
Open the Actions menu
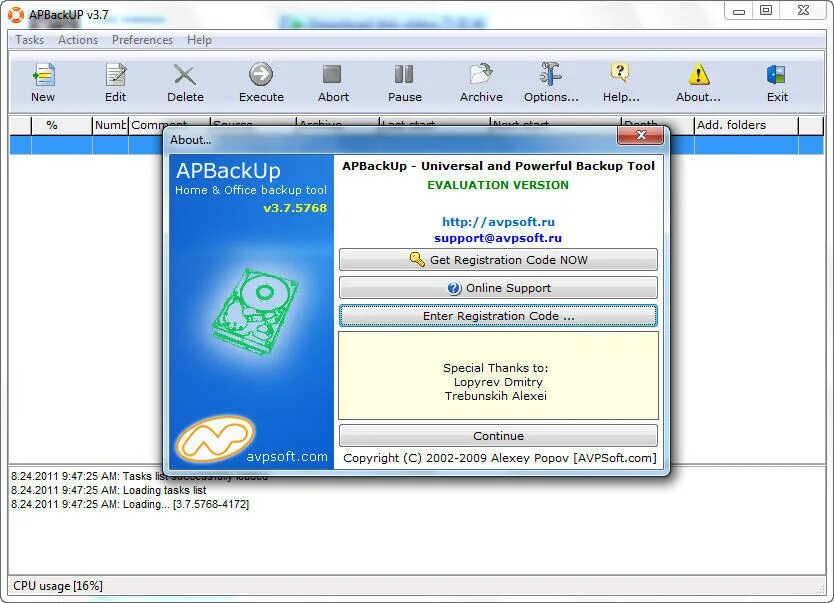(x=78, y=40)
